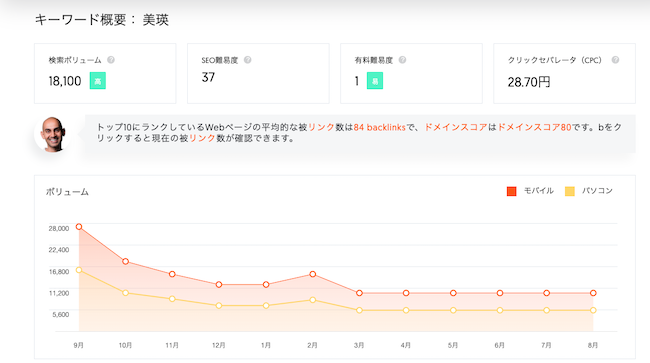The height and width of the screenshot is (363, 650).
Task: Click help icon beside SEO難易度
Action: click(x=247, y=60)
